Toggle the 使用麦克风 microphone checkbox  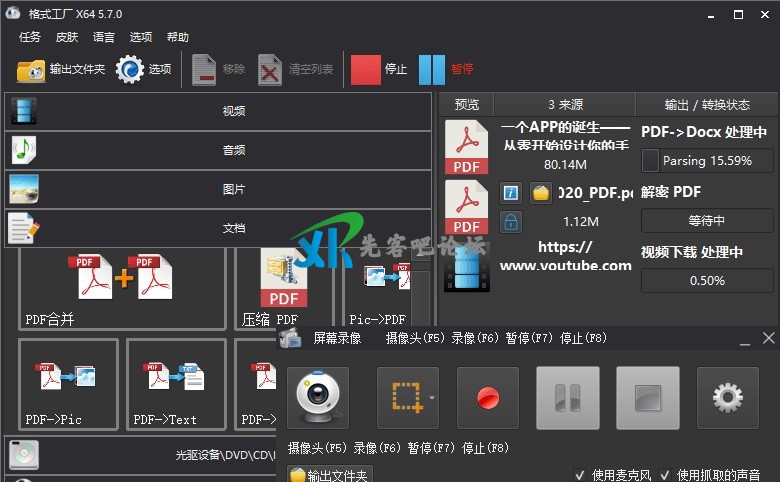[581, 475]
